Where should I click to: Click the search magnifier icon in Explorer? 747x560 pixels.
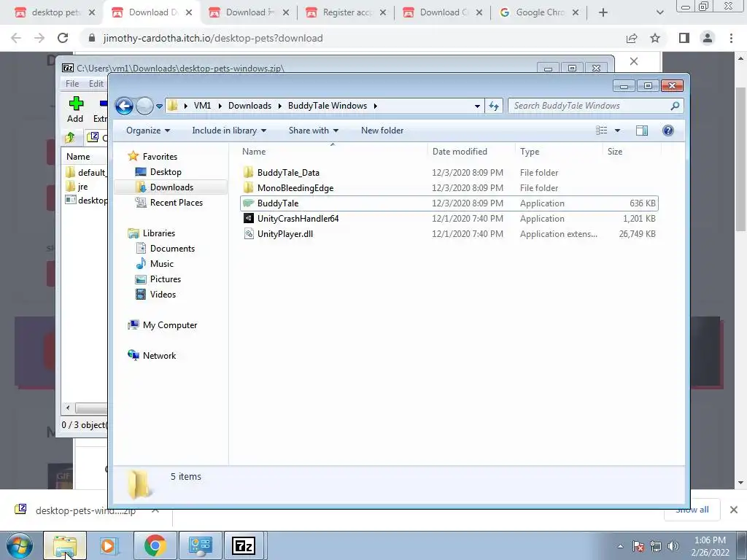[x=675, y=106]
